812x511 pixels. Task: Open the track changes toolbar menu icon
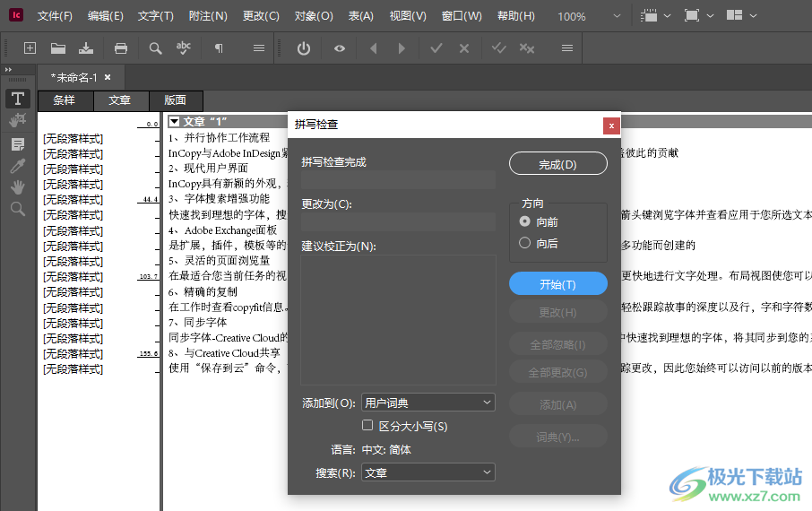[x=567, y=48]
